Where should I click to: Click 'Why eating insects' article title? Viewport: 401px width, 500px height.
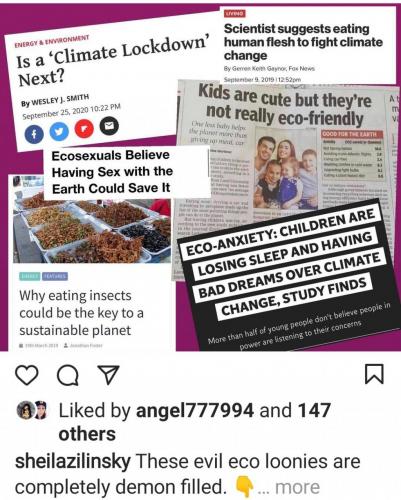click(81, 313)
